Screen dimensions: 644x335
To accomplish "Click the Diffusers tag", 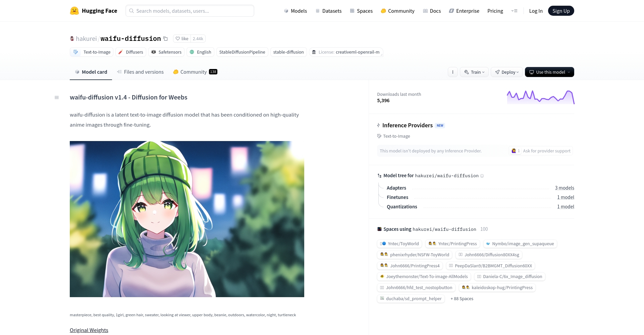I will point(131,52).
